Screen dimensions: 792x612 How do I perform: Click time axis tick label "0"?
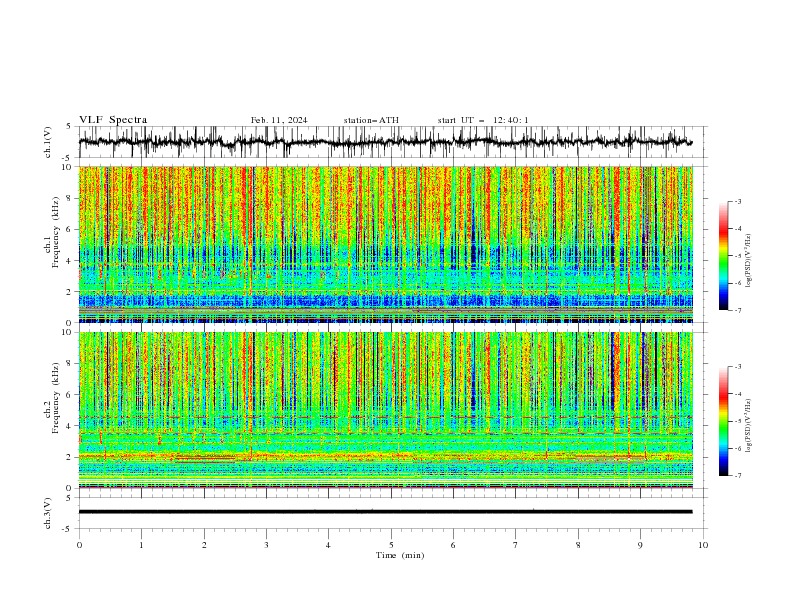point(79,545)
